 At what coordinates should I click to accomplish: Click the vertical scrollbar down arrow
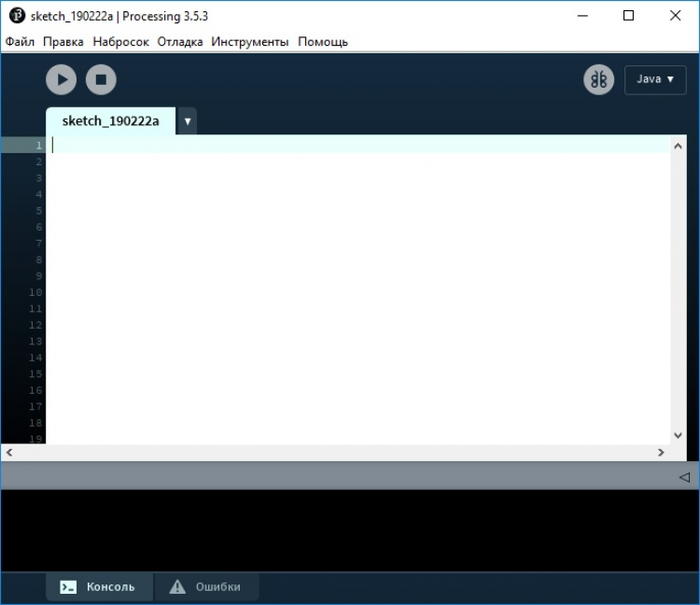[x=678, y=435]
